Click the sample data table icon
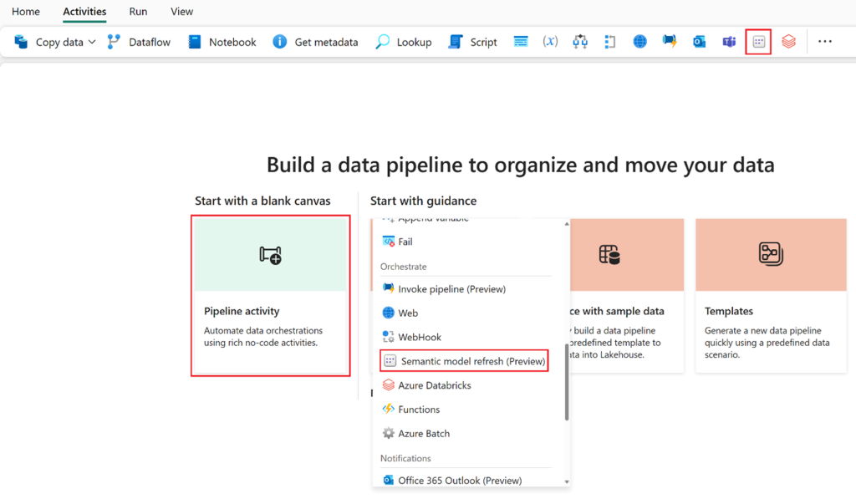856x504 pixels. 609,254
